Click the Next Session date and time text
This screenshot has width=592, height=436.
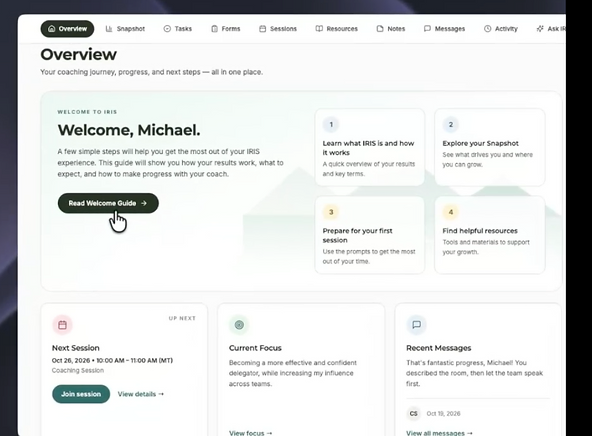(112, 361)
